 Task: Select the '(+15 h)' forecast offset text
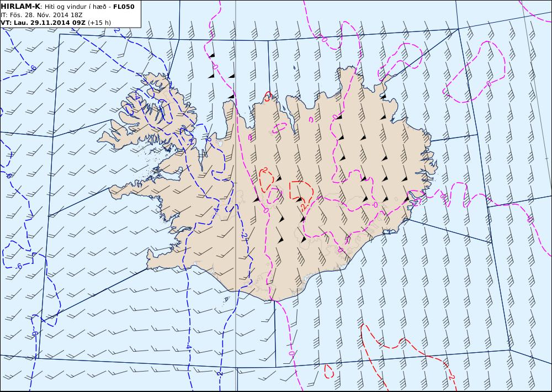coord(99,23)
